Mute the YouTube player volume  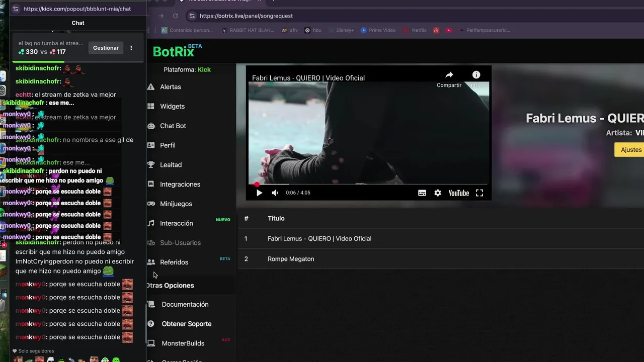275,193
